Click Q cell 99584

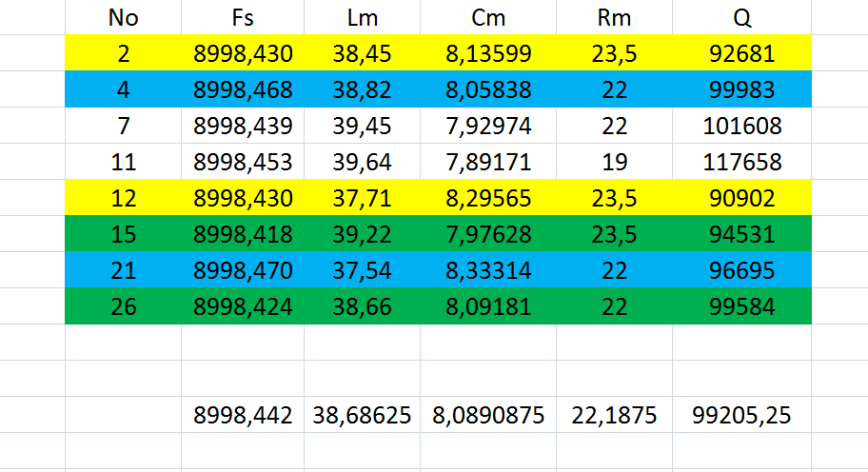click(741, 306)
